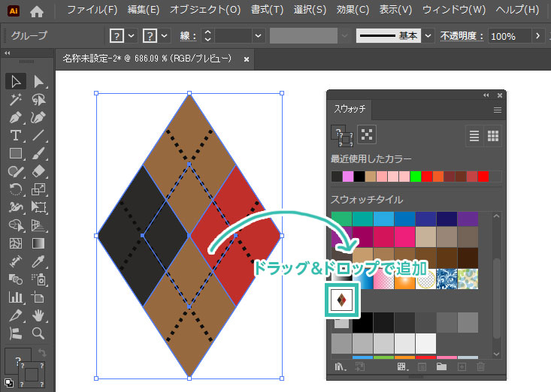Expand the opacity percentage dropdown
The width and height of the screenshot is (551, 392).
coord(538,35)
